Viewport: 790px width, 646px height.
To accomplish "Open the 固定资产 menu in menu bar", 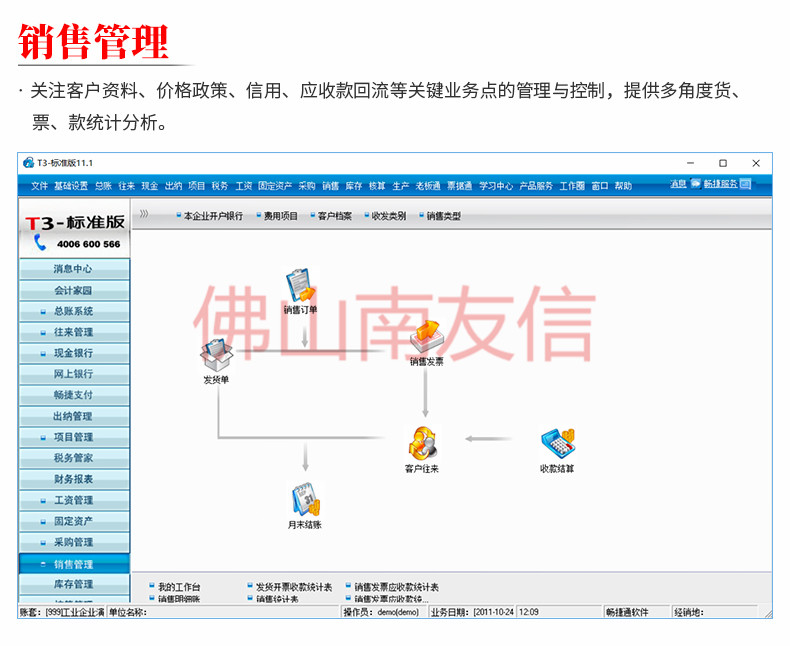I will coord(275,186).
